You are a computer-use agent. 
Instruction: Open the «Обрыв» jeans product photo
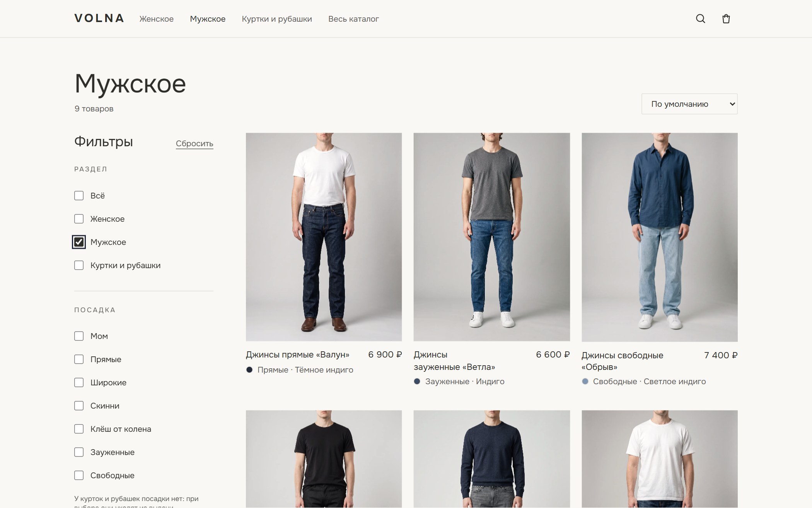660,237
